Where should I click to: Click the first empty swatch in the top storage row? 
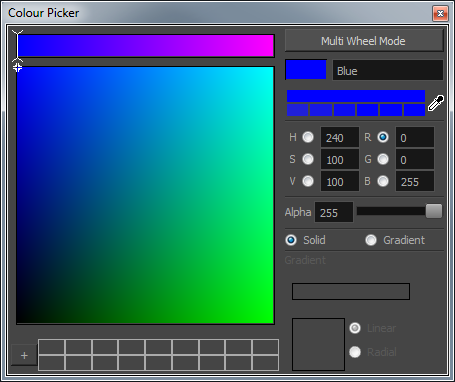[x=52, y=347]
